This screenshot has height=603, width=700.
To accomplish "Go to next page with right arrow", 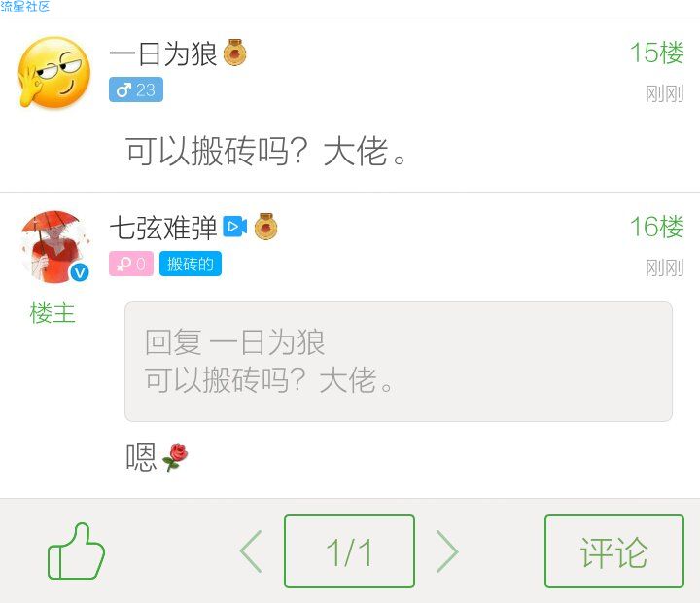I will [447, 551].
